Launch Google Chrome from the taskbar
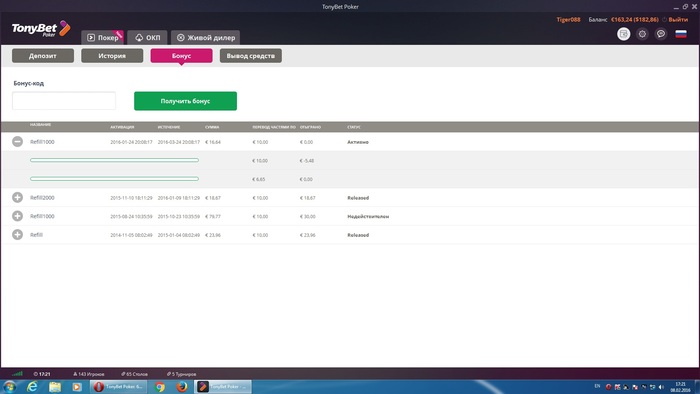The width and height of the screenshot is (700, 394). click(159, 386)
